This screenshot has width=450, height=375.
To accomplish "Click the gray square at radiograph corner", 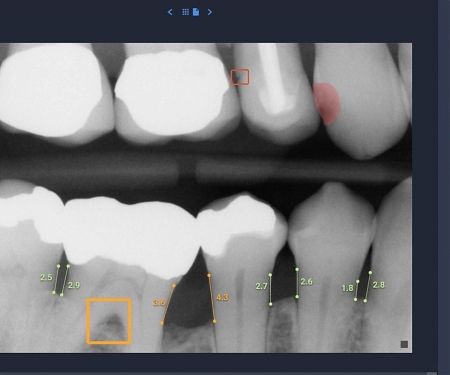I will pos(404,344).
